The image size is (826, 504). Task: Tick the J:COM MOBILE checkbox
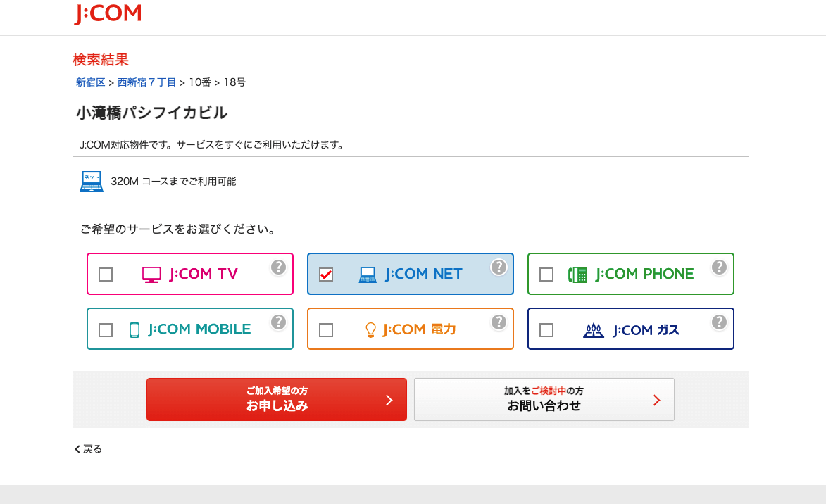[106, 330]
